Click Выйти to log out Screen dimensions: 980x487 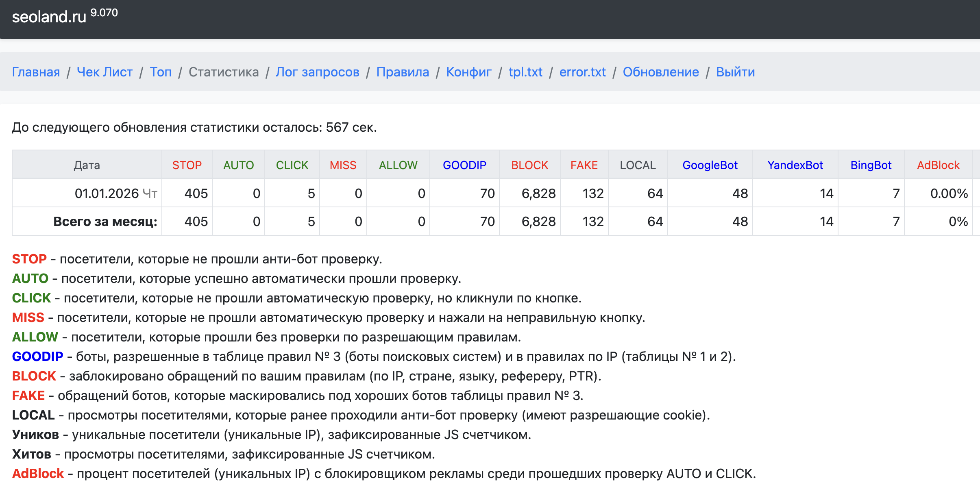pyautogui.click(x=735, y=72)
